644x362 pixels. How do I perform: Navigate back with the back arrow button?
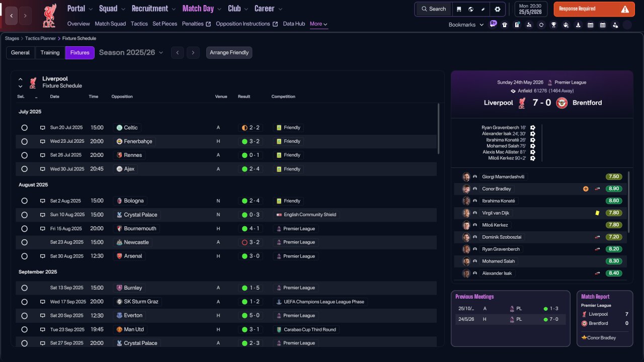tap(12, 16)
